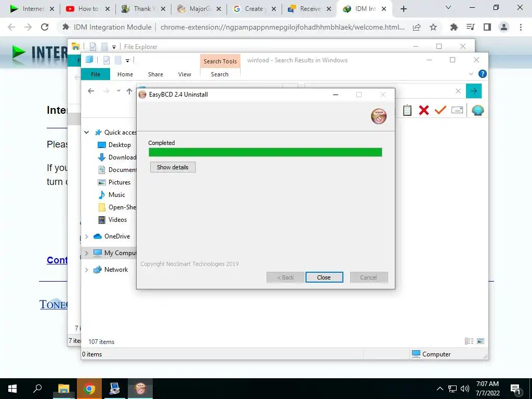Open the notification center icon
This screenshot has height=399, width=532.
(x=516, y=389)
